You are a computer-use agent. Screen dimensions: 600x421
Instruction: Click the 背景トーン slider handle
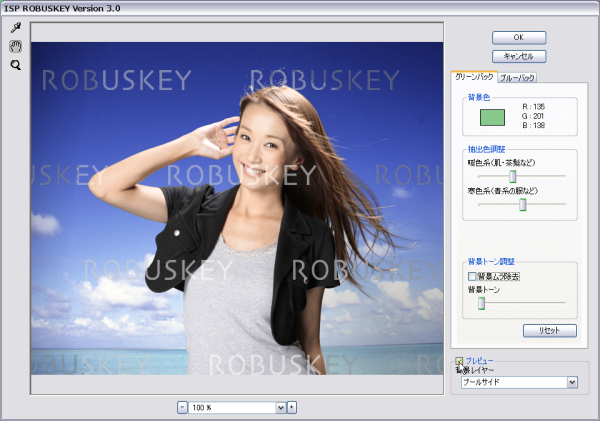pos(481,303)
